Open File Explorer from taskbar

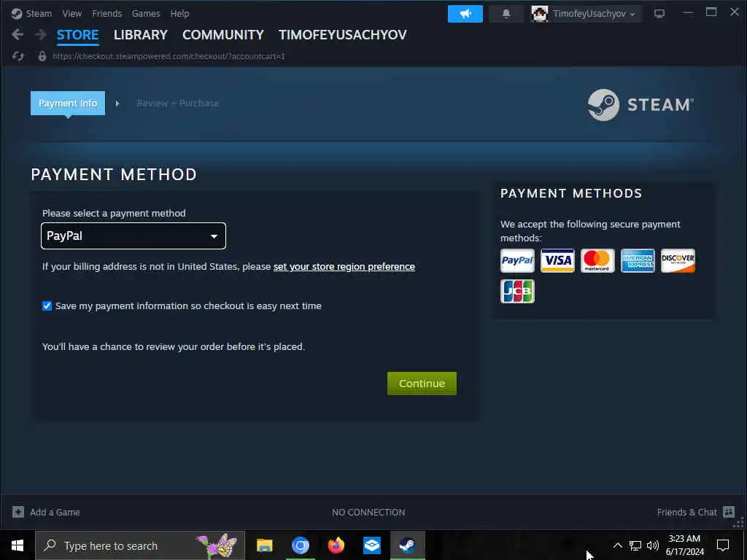[x=264, y=545]
